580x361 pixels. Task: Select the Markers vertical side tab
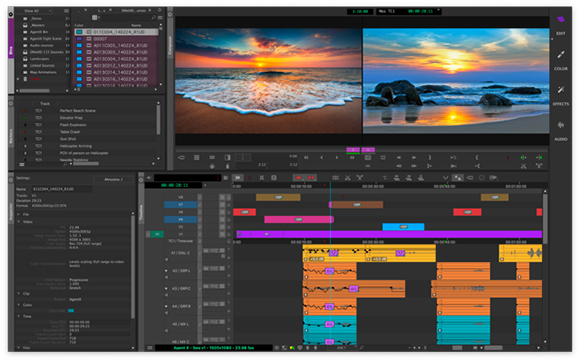click(11, 136)
